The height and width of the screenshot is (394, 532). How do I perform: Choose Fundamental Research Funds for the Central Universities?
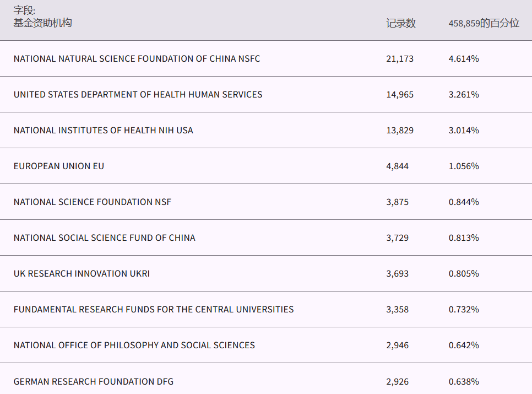tap(153, 309)
